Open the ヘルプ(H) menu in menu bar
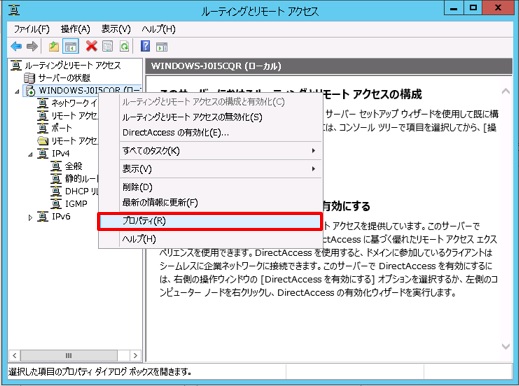 (158, 29)
